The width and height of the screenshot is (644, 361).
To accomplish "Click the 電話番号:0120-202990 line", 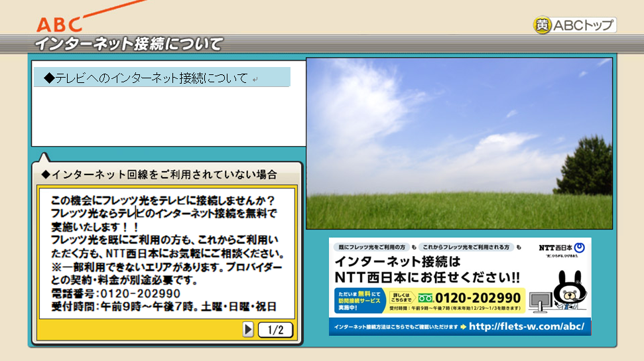I will coord(115,293).
